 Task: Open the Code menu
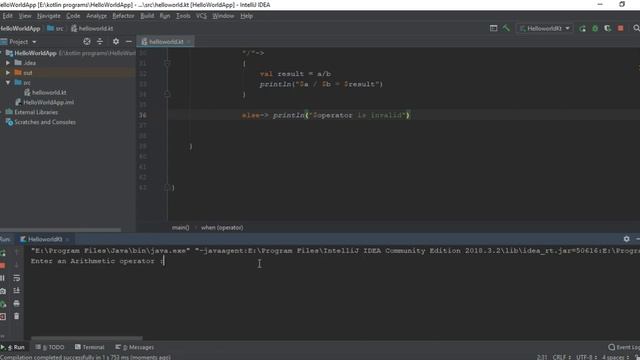click(x=73, y=16)
